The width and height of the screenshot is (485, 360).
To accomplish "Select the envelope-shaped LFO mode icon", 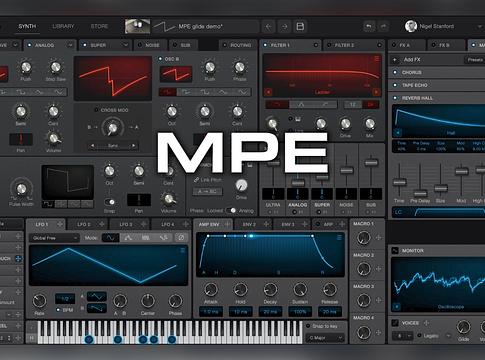I will pos(128,238).
